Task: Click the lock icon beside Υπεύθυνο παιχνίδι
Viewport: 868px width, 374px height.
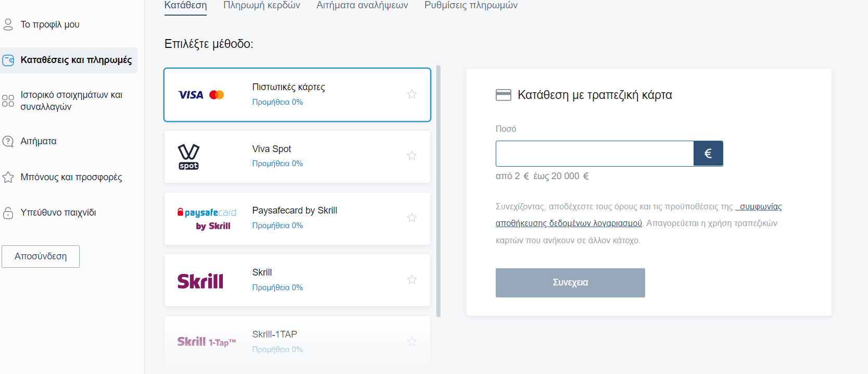Action: pyautogui.click(x=8, y=213)
